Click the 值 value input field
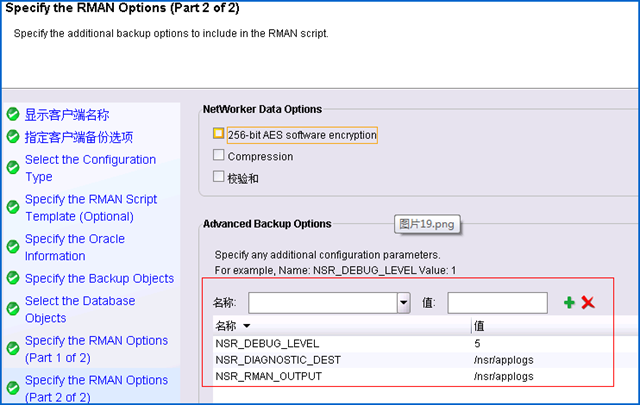The height and width of the screenshot is (405, 640). 497,303
